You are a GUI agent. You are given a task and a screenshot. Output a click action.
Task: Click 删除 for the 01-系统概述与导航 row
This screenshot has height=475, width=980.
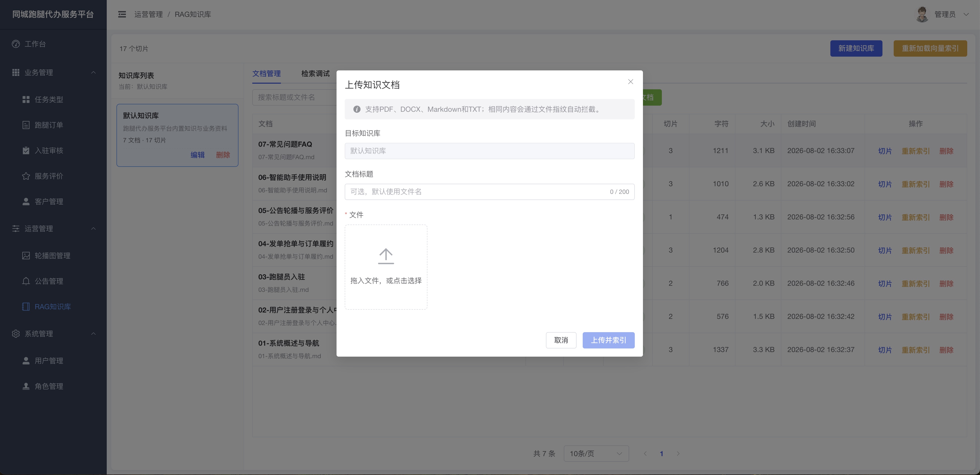tap(946, 350)
